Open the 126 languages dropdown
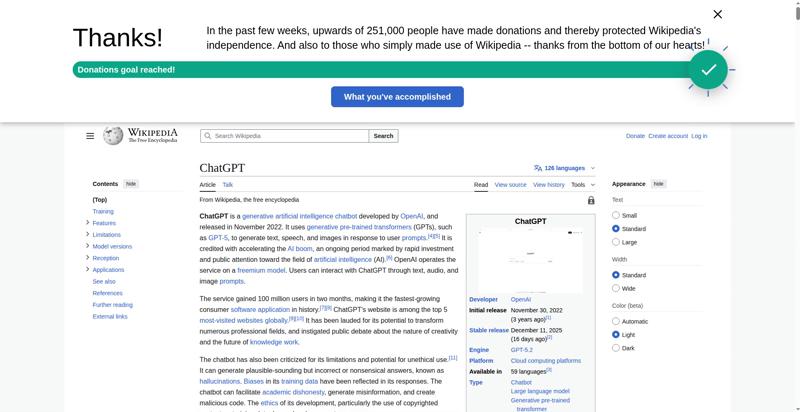 565,168
